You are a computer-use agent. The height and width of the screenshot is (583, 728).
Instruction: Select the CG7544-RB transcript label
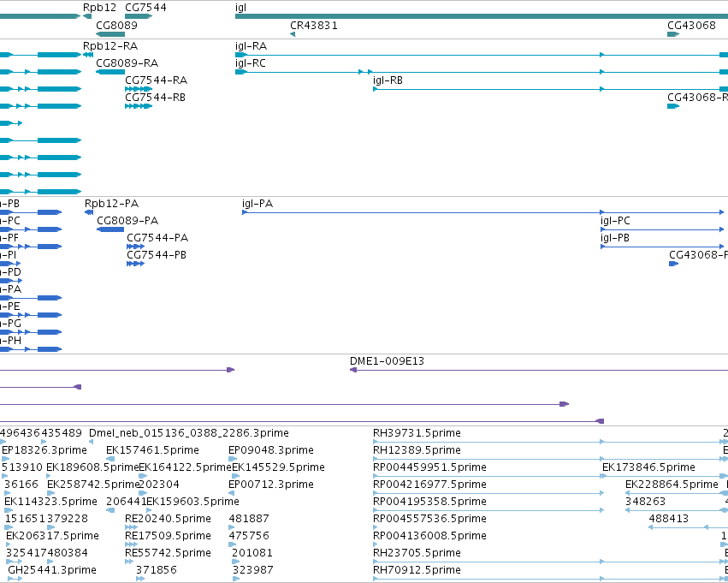tap(155, 98)
